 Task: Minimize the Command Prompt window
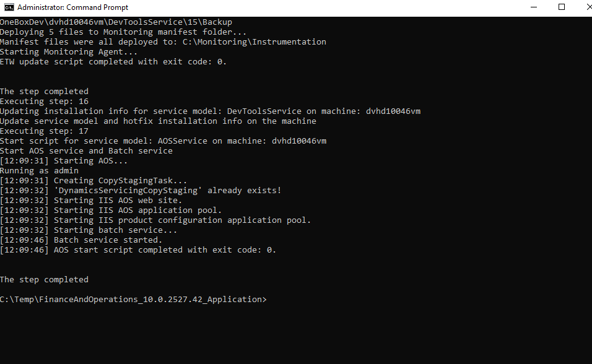[x=534, y=7]
